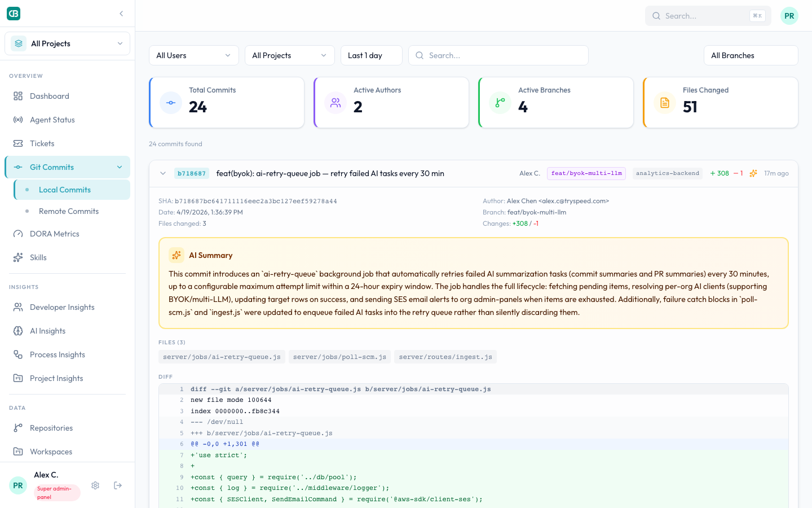Go to Agent Status page
This screenshot has height=508, width=812.
(x=67, y=120)
